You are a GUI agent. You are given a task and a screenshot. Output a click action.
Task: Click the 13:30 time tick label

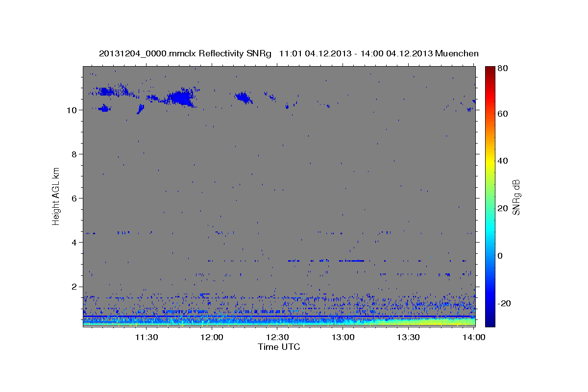point(408,337)
